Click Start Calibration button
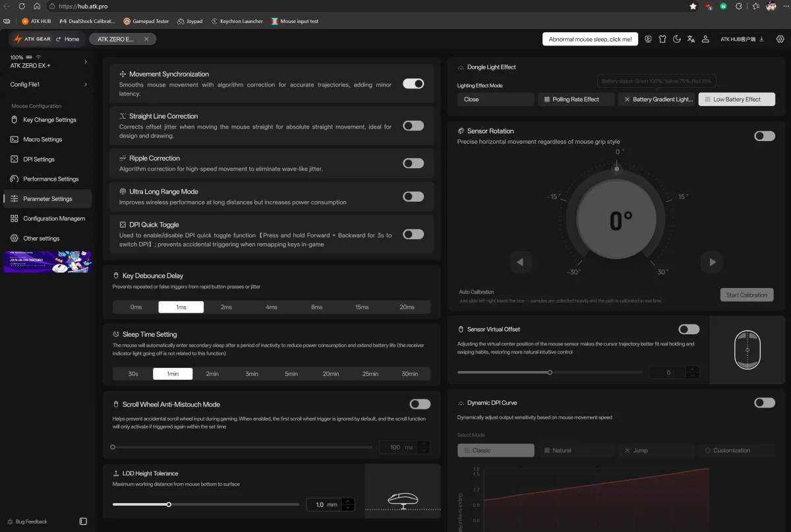Viewport: 791px width, 532px height. point(747,295)
